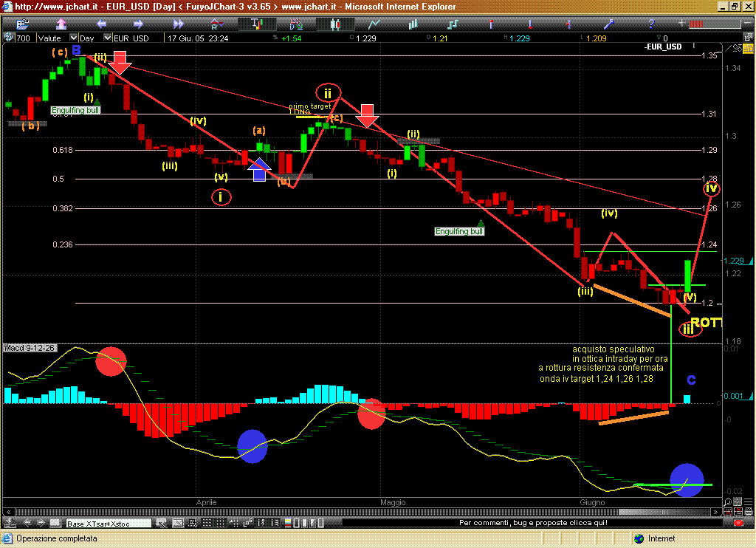Select the candlestick chart type icon

pyautogui.click(x=335, y=23)
